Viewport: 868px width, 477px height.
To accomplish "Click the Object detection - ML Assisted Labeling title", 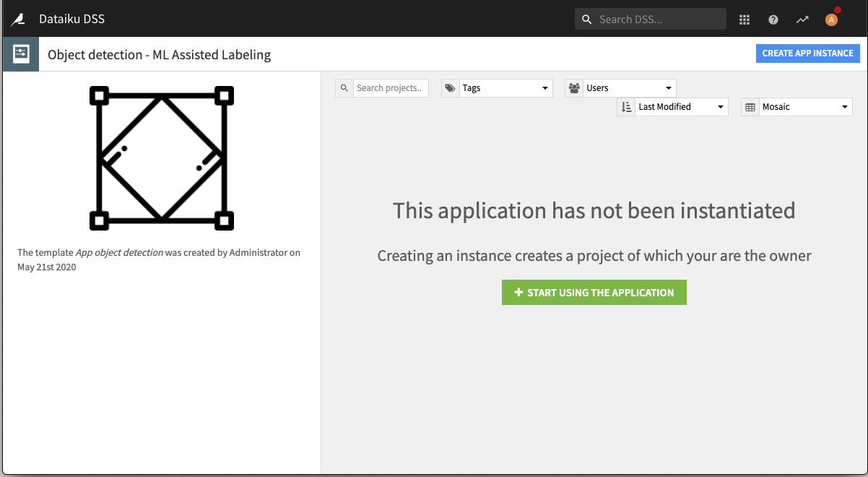I will pyautogui.click(x=160, y=55).
